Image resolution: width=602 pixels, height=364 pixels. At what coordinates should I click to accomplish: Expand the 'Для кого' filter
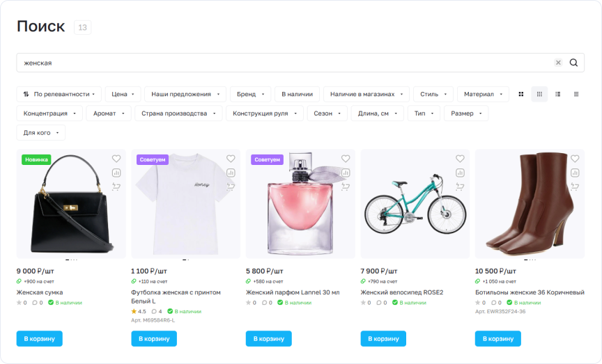[x=40, y=133]
